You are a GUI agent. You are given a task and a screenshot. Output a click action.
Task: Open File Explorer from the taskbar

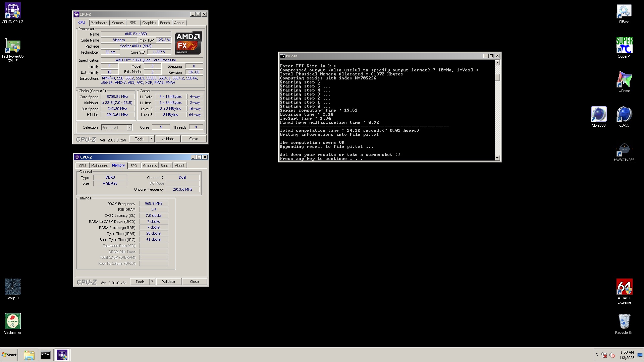click(29, 355)
